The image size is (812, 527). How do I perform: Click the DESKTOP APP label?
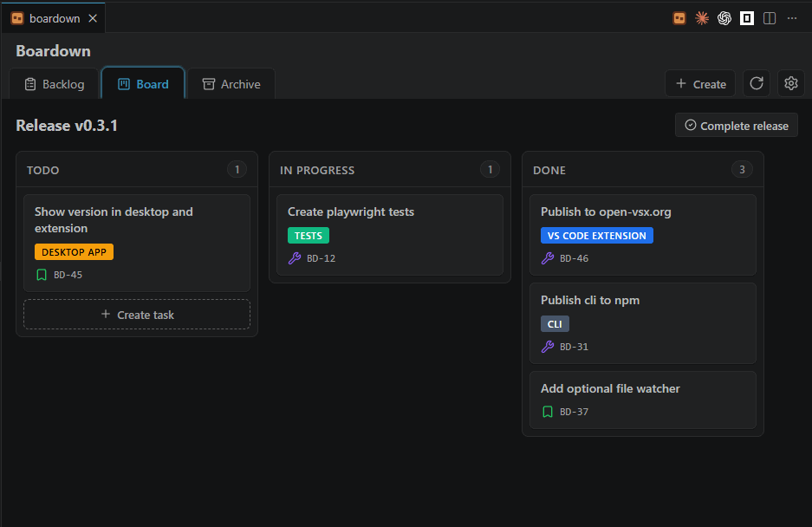coord(74,252)
